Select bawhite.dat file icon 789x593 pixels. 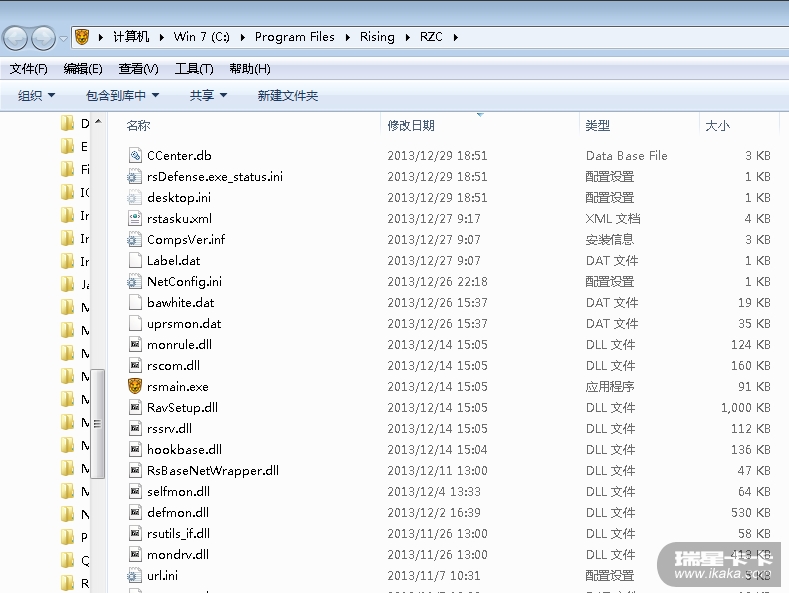pyautogui.click(x=135, y=303)
